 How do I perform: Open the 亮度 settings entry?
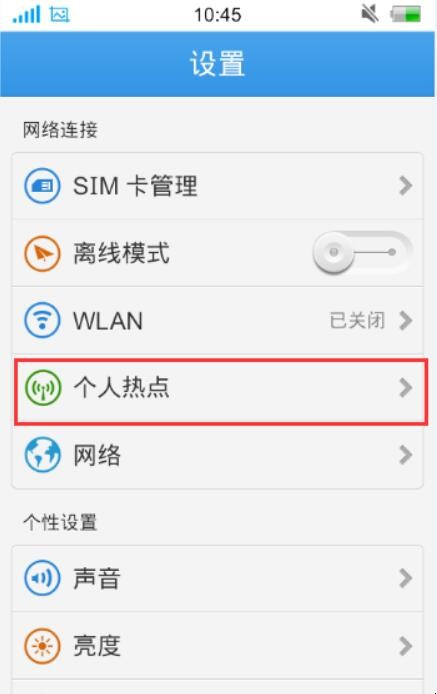click(x=217, y=646)
